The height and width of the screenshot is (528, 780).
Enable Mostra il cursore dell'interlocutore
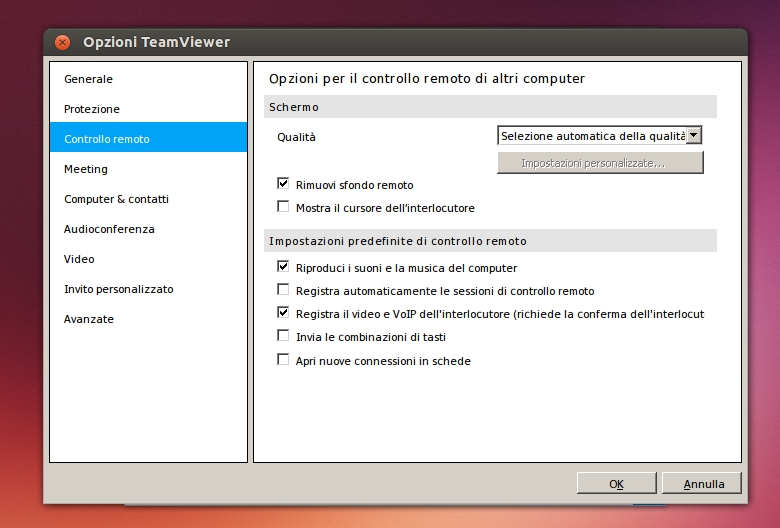pyautogui.click(x=283, y=207)
